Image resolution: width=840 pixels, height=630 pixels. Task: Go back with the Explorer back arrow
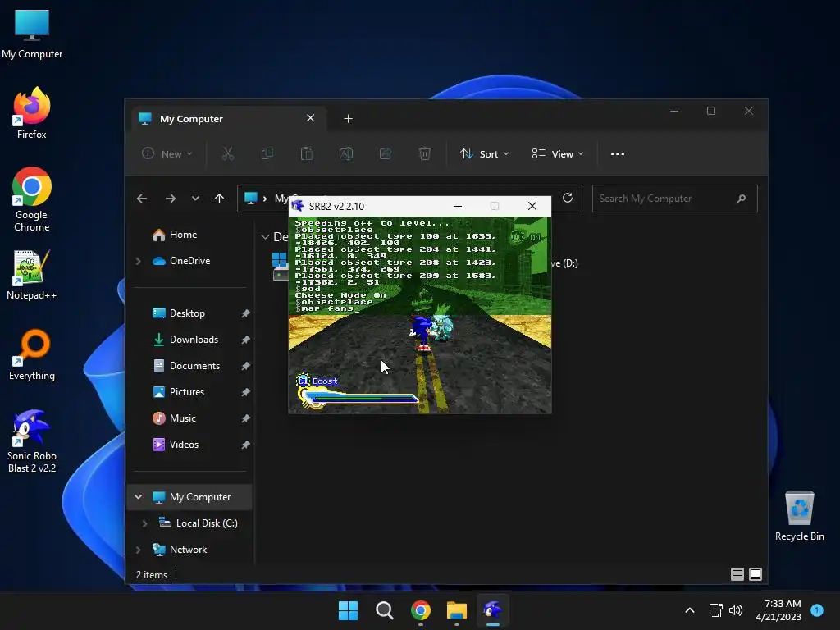[141, 199]
